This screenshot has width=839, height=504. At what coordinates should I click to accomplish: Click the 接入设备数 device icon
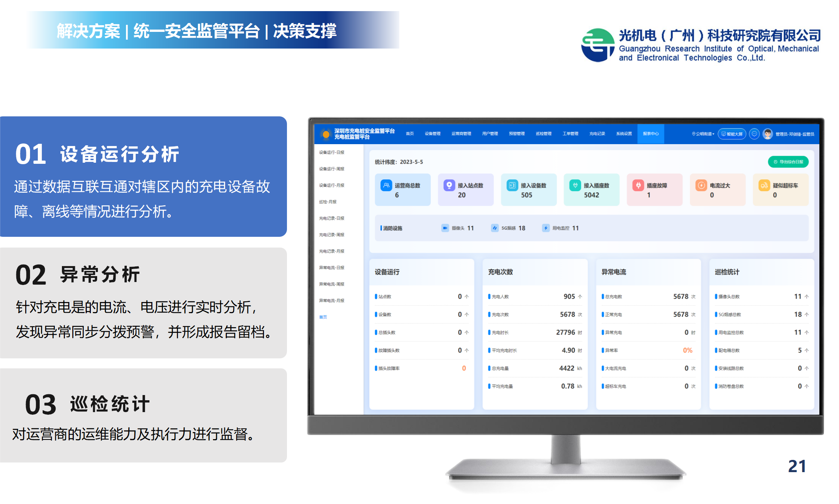pos(512,185)
